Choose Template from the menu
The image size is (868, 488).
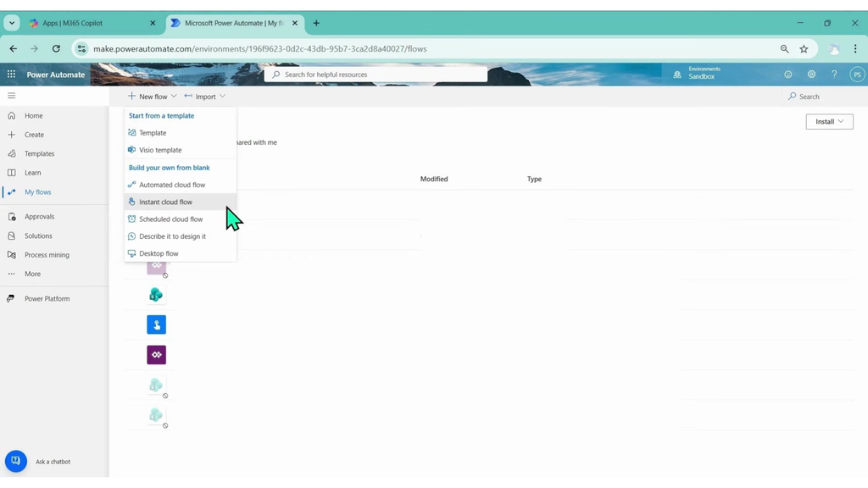[x=181, y=133]
